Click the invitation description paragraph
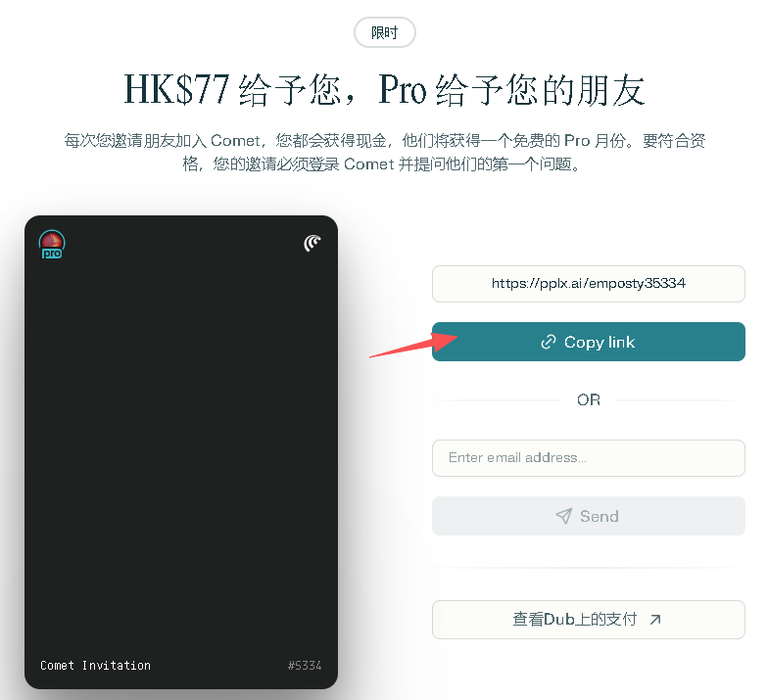 [384, 152]
